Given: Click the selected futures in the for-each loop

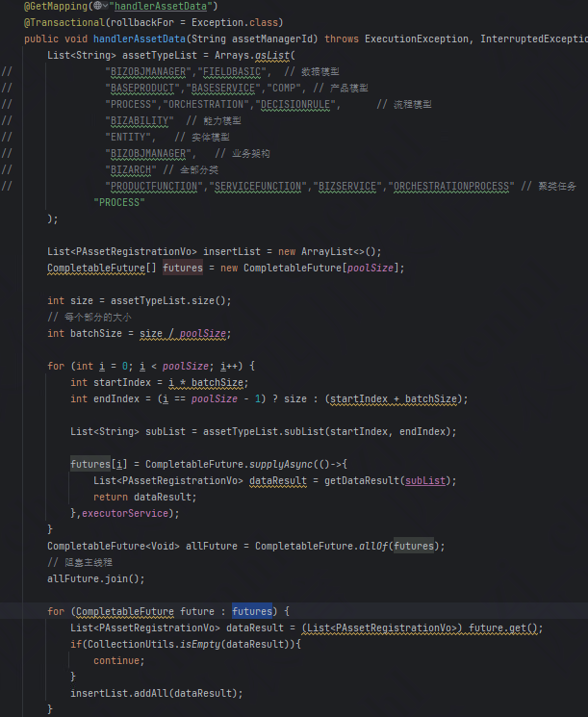Looking at the screenshot, I should tap(252, 611).
